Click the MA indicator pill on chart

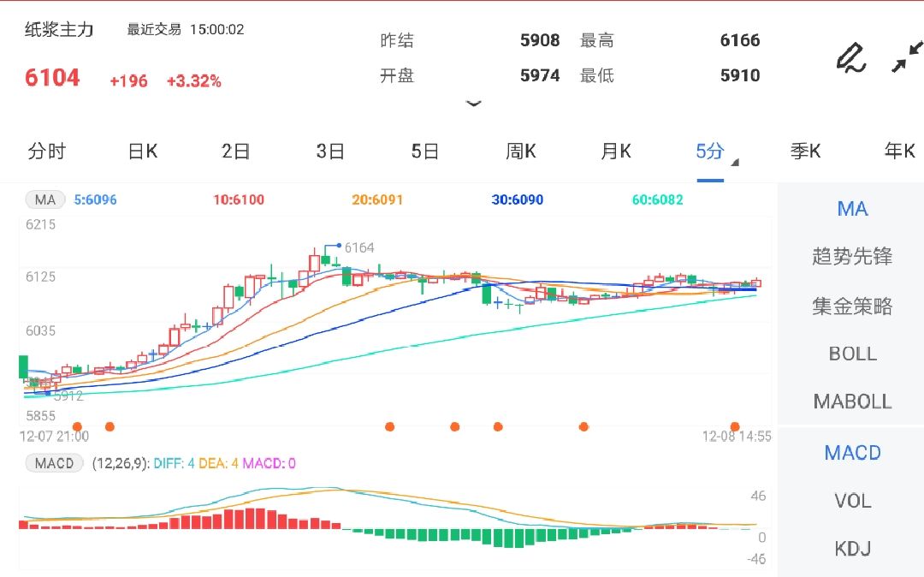point(45,199)
